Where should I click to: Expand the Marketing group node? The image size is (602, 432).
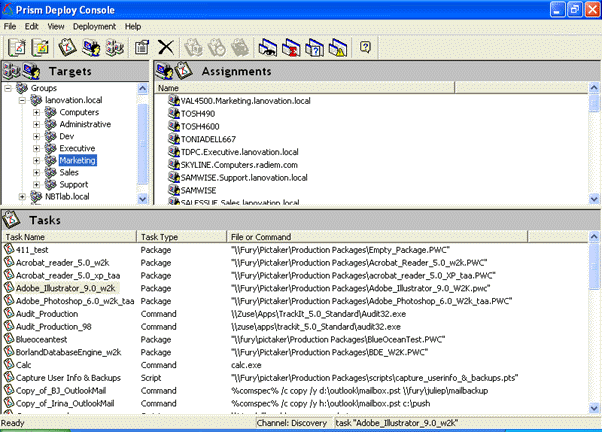click(x=36, y=161)
